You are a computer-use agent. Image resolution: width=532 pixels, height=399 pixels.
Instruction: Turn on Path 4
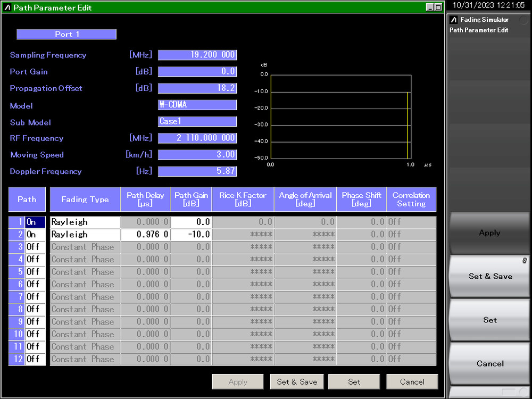point(35,260)
